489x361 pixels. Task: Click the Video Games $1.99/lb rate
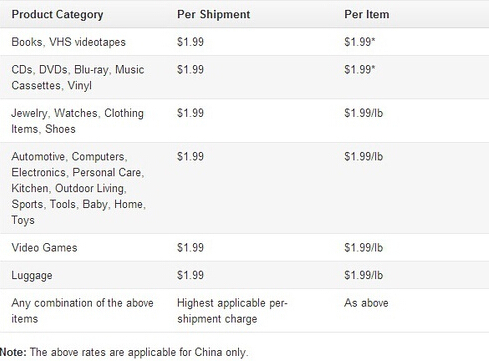pyautogui.click(x=364, y=248)
